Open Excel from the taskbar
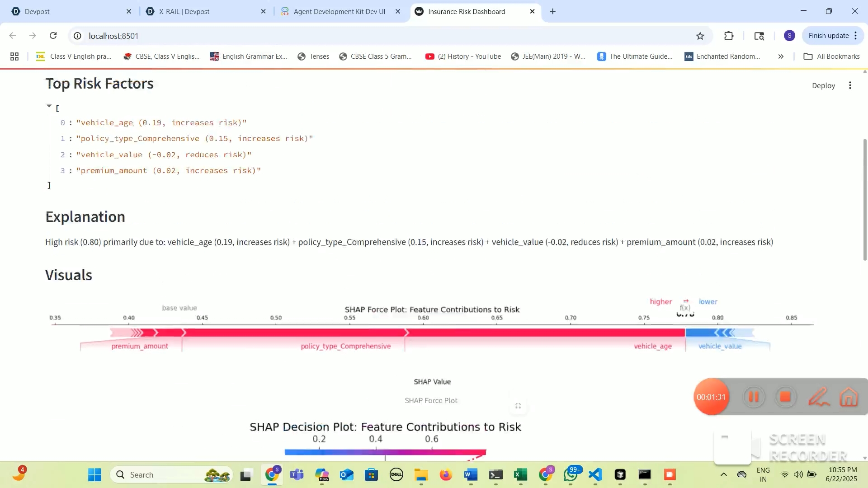This screenshot has height=488, width=868. [520, 474]
